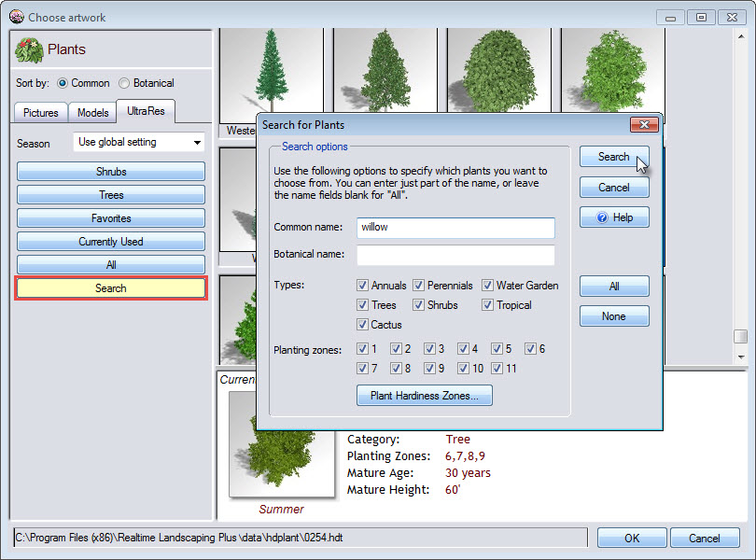Uncheck the Trees type checkbox
Screen dimensions: 756x560
pyautogui.click(x=362, y=305)
